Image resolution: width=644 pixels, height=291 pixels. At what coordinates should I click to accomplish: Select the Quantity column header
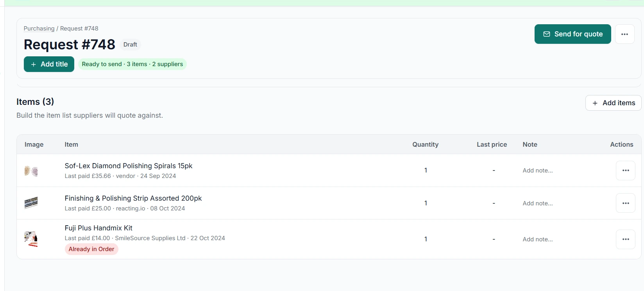tap(425, 144)
